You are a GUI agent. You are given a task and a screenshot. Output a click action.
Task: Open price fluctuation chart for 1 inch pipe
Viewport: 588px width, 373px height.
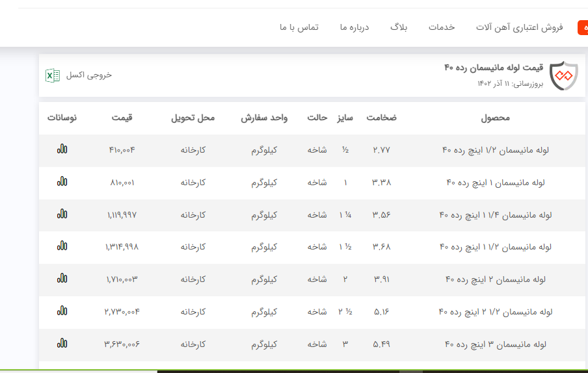tap(62, 181)
